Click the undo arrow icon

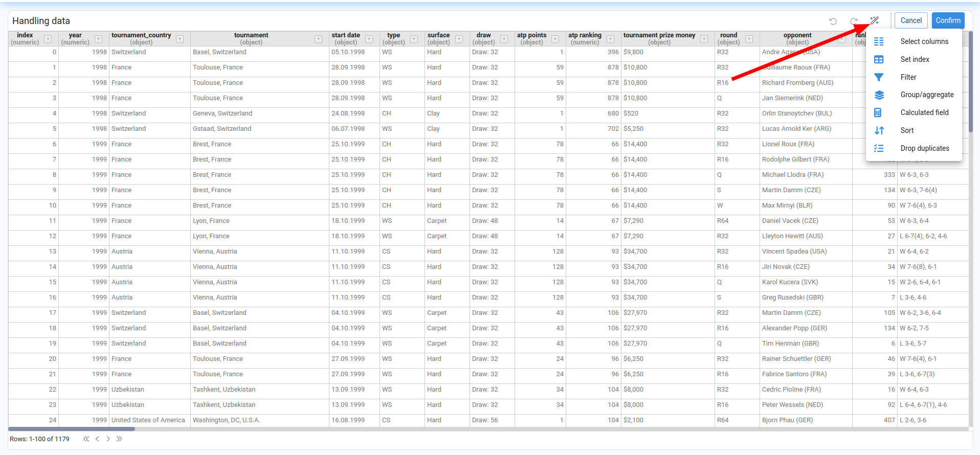(833, 21)
